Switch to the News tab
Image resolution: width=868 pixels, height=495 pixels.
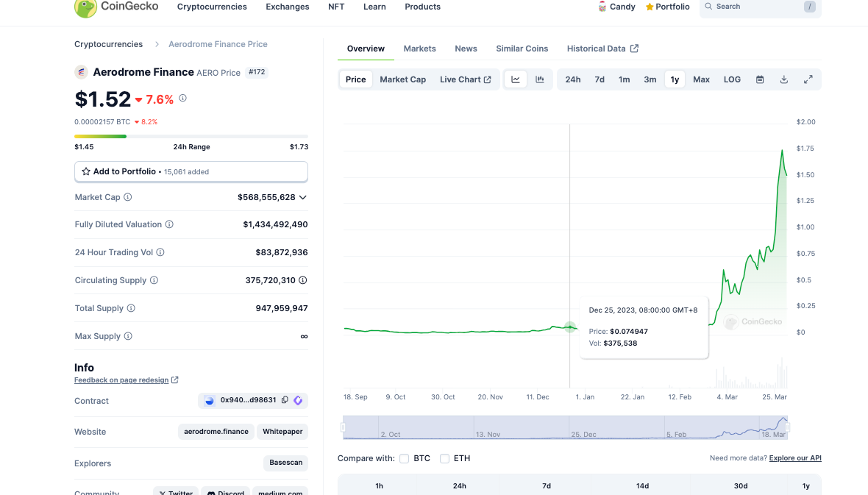pos(466,49)
